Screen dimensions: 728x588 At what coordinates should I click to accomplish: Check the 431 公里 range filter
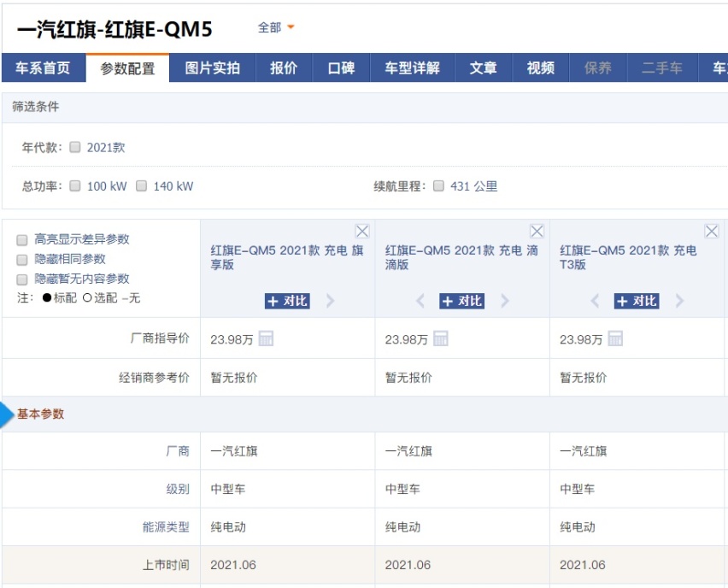point(438,185)
